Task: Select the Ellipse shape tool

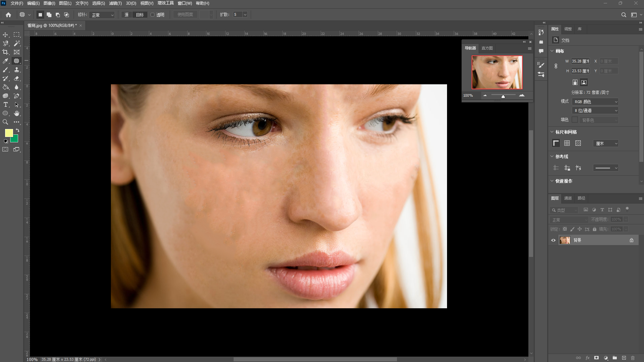Action: pos(5,113)
